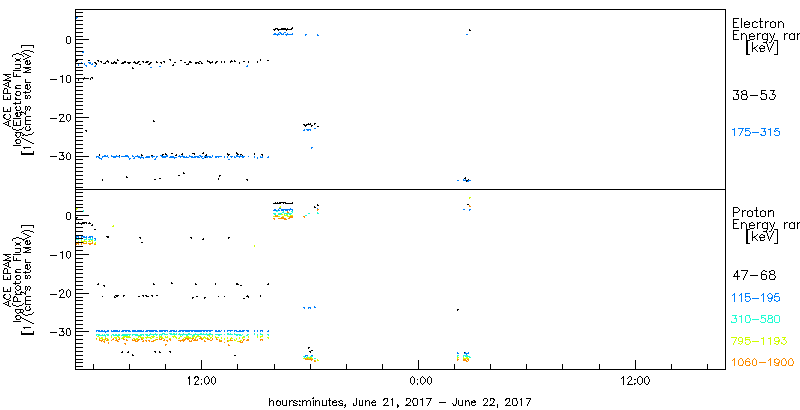This screenshot has height=410, width=800.
Task: Click the 0 tick on electron panel
Action: (x=67, y=39)
